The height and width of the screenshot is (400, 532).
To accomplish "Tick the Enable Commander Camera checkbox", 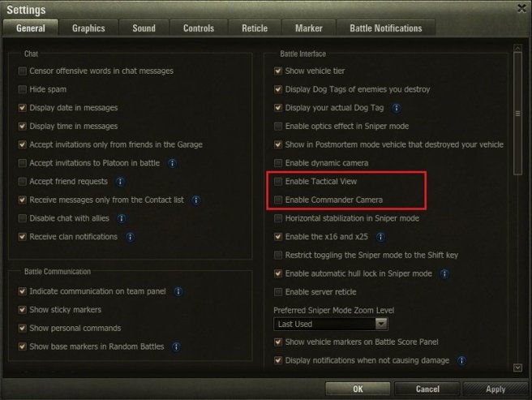I will [278, 200].
